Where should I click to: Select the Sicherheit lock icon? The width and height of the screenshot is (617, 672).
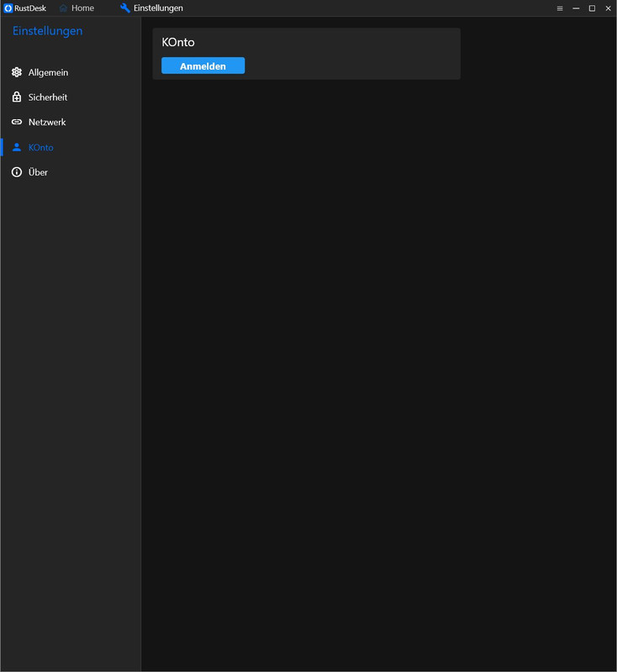click(17, 97)
